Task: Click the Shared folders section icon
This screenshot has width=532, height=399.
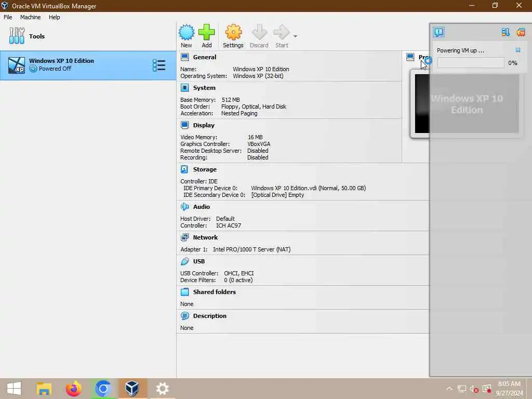Action: [184, 292]
